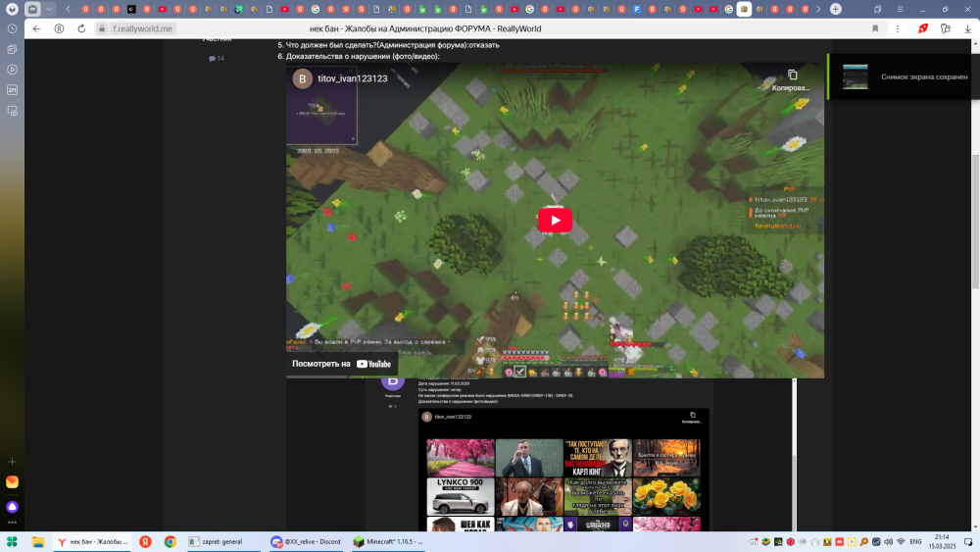Open the sidebar notes panel icon

(x=12, y=49)
